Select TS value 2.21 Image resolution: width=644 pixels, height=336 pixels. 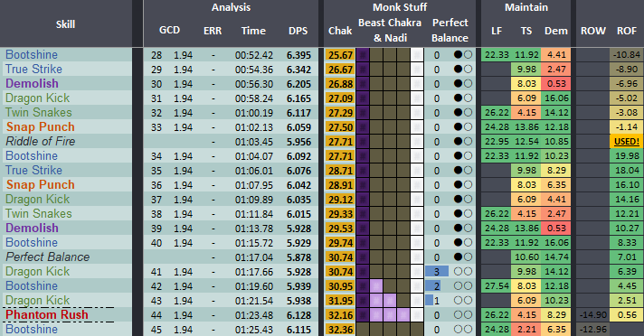pyautogui.click(x=526, y=330)
